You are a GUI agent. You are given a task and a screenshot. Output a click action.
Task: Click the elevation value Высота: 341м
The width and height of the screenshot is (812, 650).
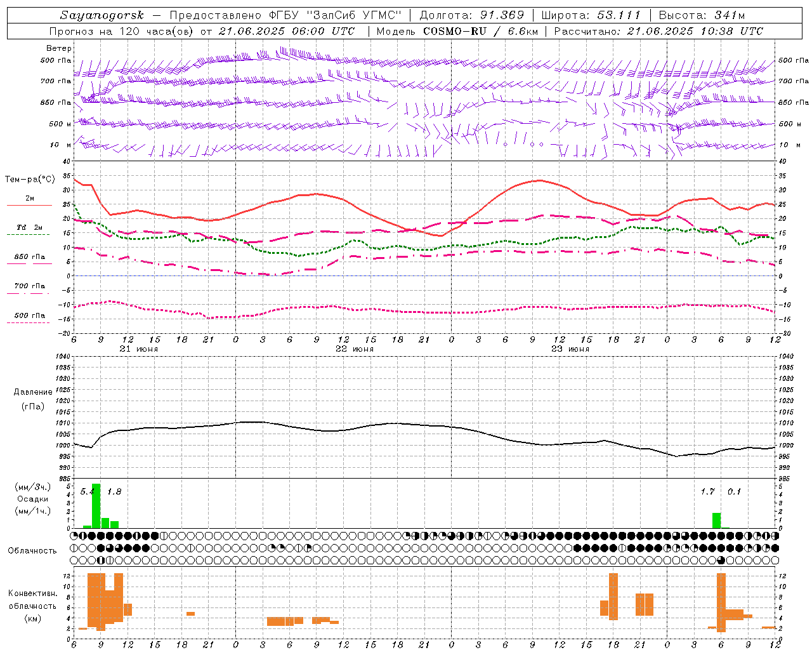point(702,15)
